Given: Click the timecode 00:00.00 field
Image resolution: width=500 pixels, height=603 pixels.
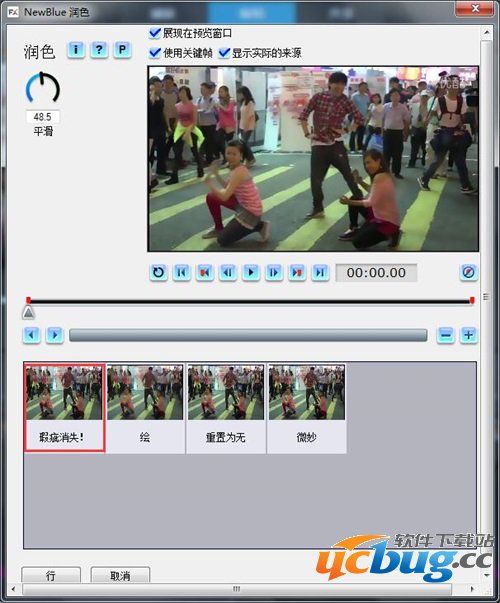Looking at the screenshot, I should tap(376, 273).
